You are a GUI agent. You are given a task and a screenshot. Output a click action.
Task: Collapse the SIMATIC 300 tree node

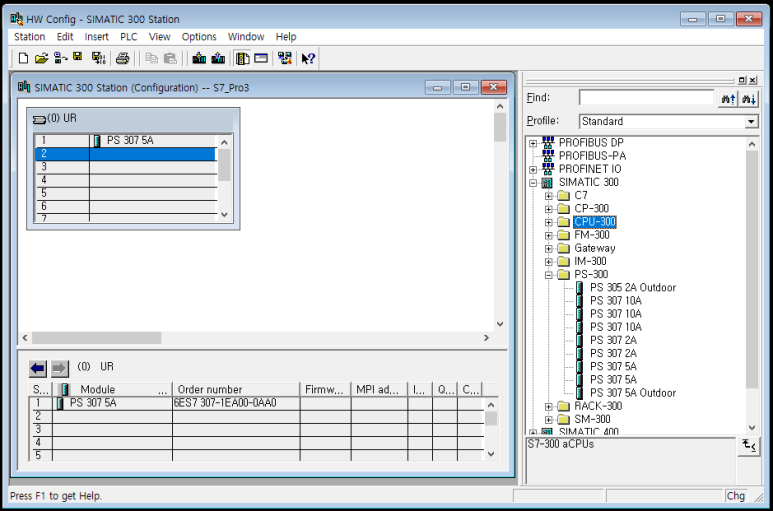tap(533, 183)
